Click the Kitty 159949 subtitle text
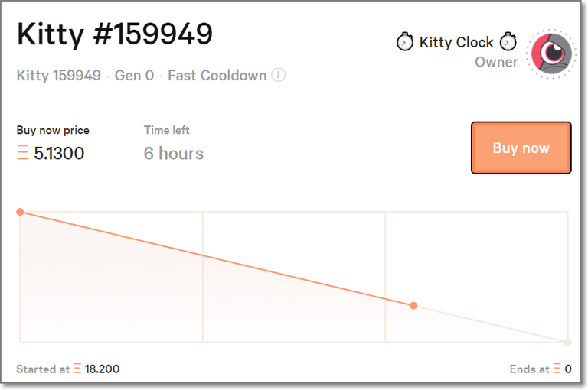Image resolution: width=588 pixels, height=390 pixels. [x=58, y=76]
